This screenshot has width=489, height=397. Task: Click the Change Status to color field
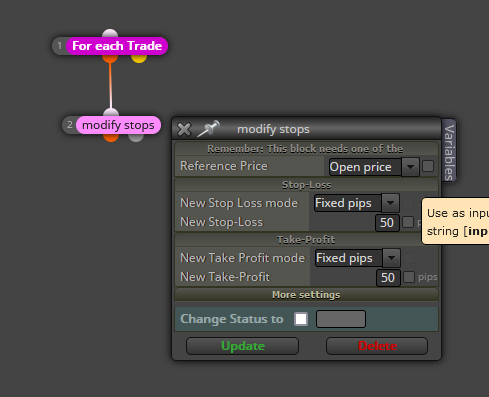point(341,319)
